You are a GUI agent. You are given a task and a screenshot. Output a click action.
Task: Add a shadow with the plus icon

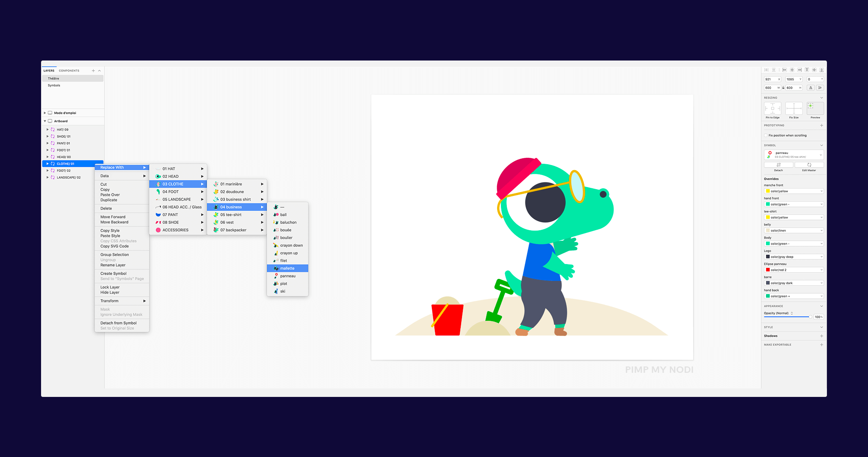[x=821, y=336]
